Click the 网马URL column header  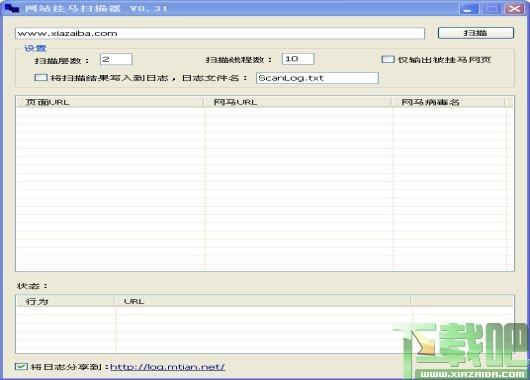point(298,102)
